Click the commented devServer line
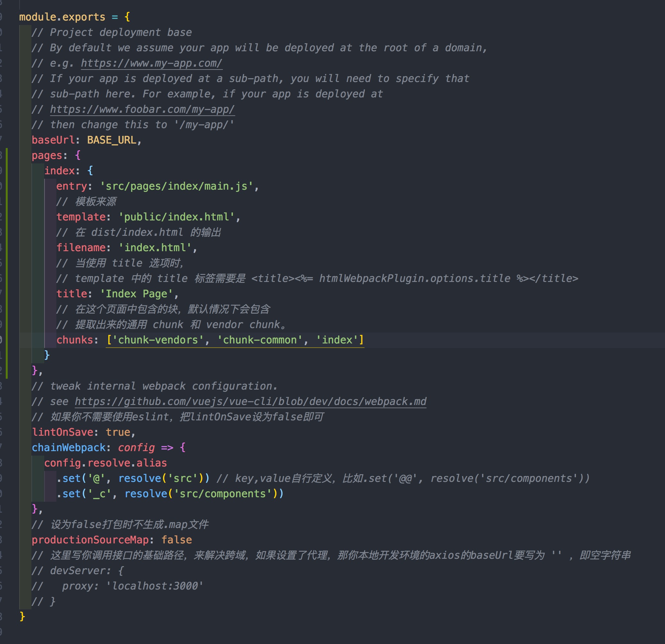This screenshot has width=665, height=644. point(78,571)
